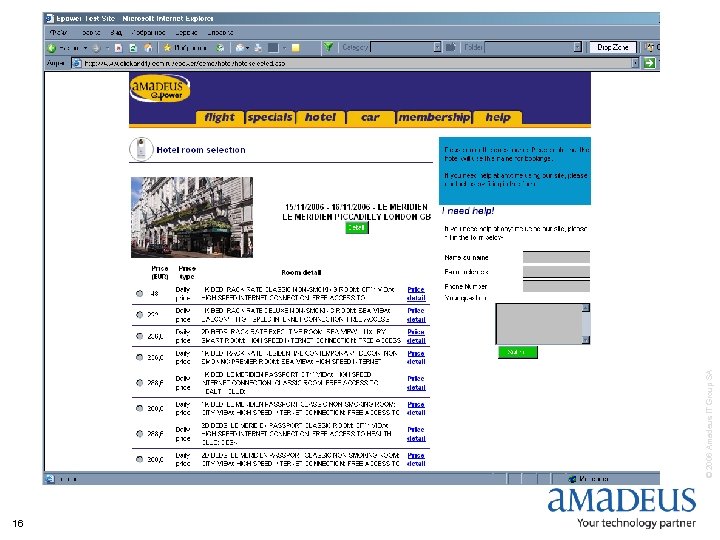The height and width of the screenshot is (540, 720).
Task: Open Price detail for deluxe sea view room
Action: (x=416, y=315)
